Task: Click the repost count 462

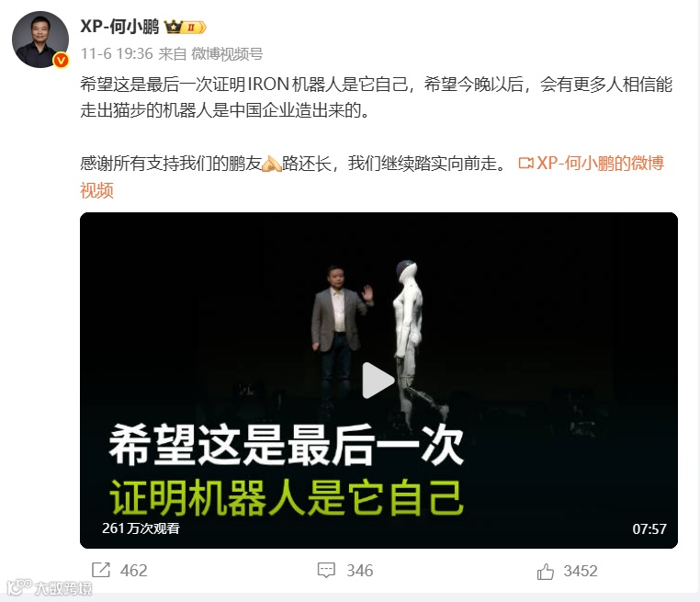Action: [x=133, y=571]
